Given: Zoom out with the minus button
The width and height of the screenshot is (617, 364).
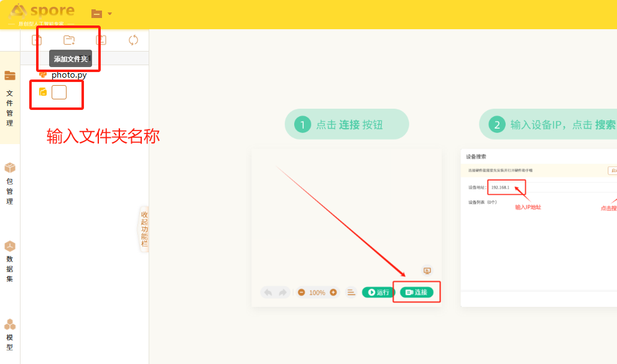Looking at the screenshot, I should coord(301,292).
